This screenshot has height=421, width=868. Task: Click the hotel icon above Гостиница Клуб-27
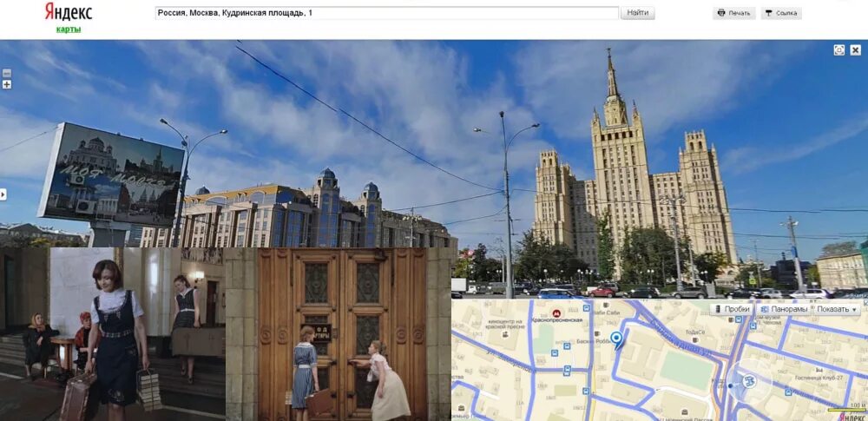tap(819, 370)
